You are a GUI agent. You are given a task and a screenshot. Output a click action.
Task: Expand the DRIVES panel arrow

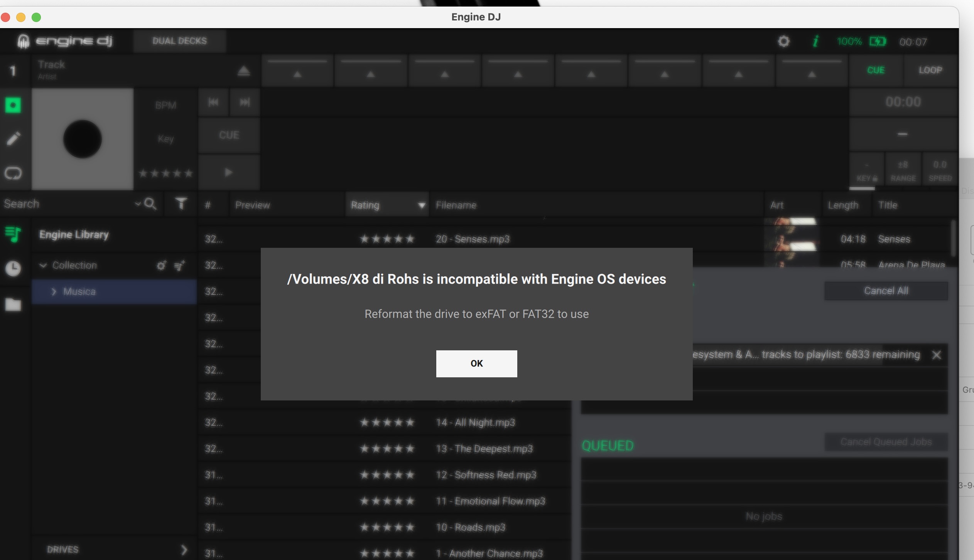point(184,550)
